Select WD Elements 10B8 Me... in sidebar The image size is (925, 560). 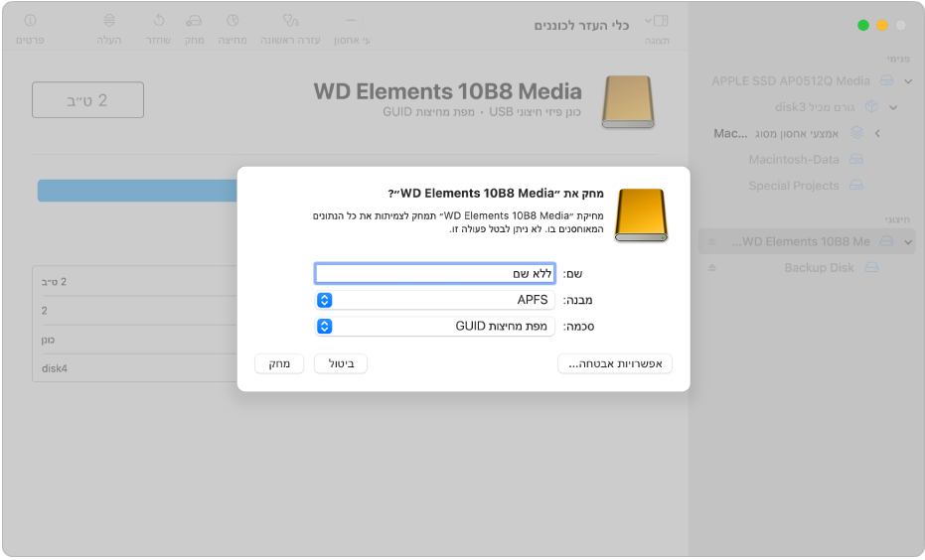click(807, 241)
